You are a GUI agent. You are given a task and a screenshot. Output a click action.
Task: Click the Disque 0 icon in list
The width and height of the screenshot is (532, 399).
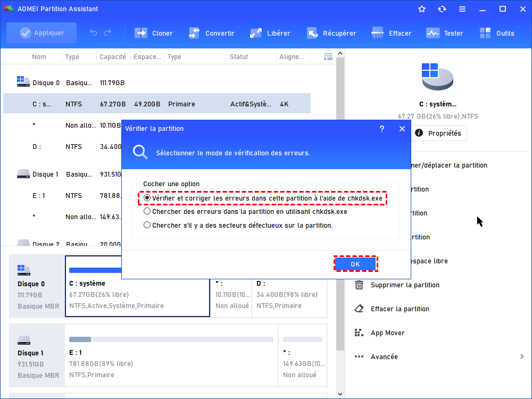pos(23,82)
